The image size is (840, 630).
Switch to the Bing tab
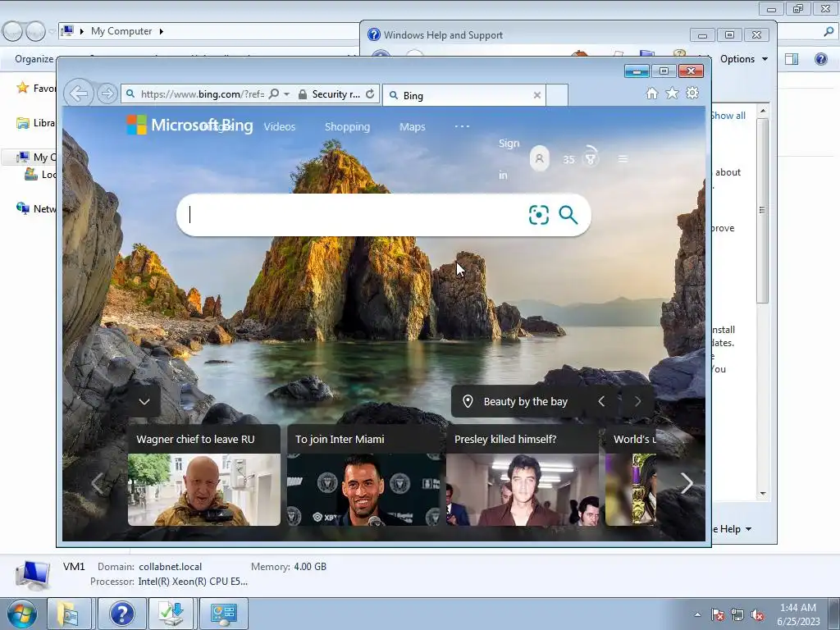464,95
